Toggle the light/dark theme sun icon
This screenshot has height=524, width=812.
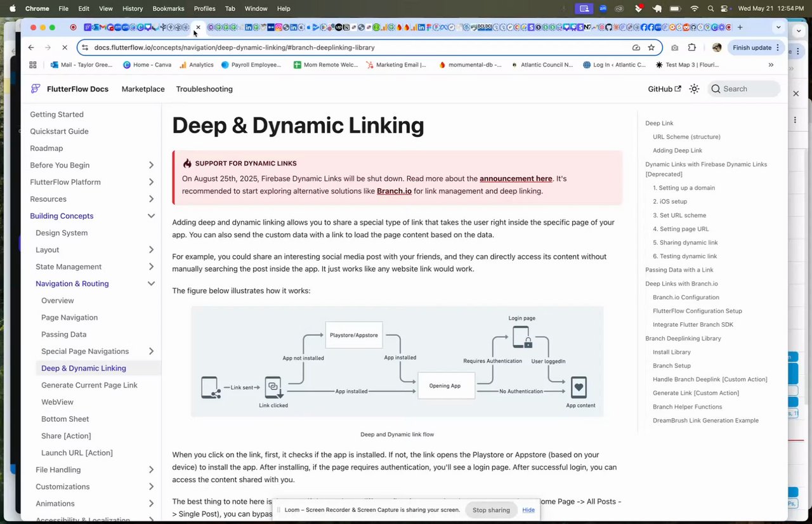tap(694, 89)
